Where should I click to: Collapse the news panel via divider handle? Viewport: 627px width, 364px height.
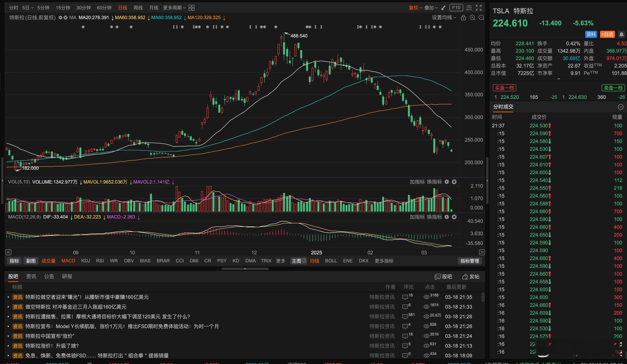pyautogui.click(x=245, y=269)
